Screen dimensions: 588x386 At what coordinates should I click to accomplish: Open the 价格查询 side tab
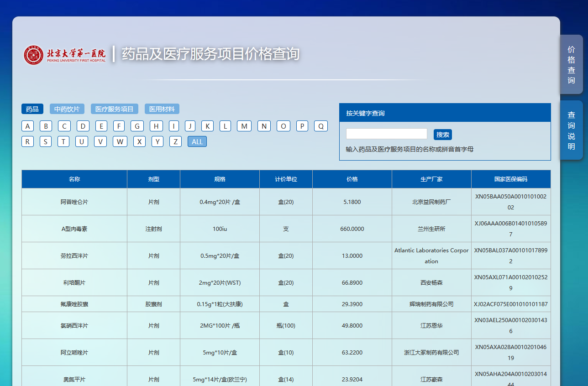coord(571,65)
